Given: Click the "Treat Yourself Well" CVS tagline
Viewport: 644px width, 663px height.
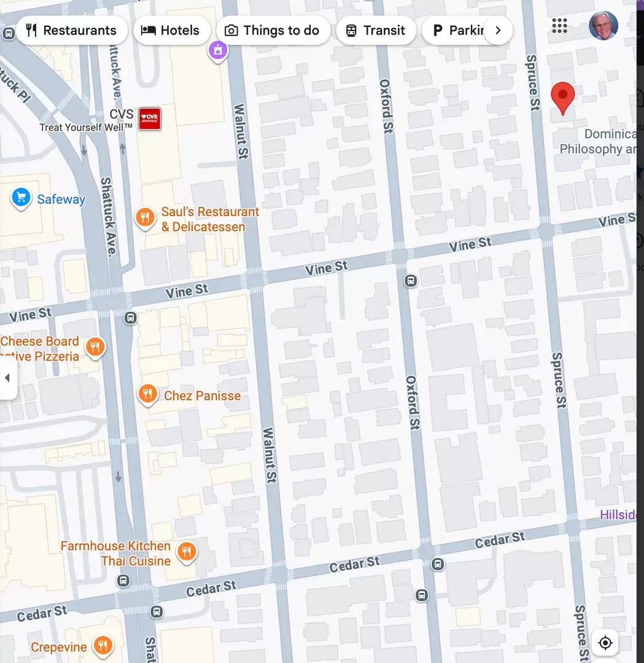Looking at the screenshot, I should tap(86, 127).
